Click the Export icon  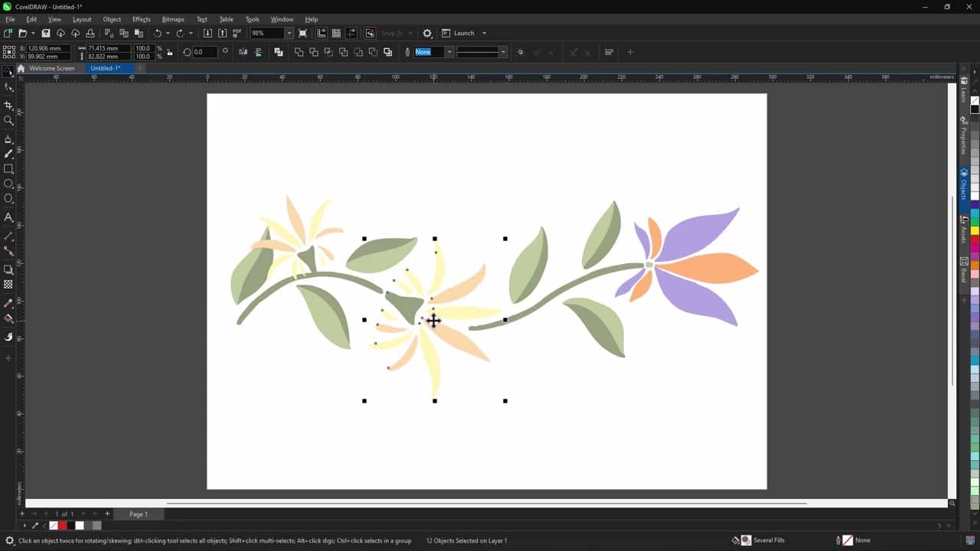click(222, 33)
